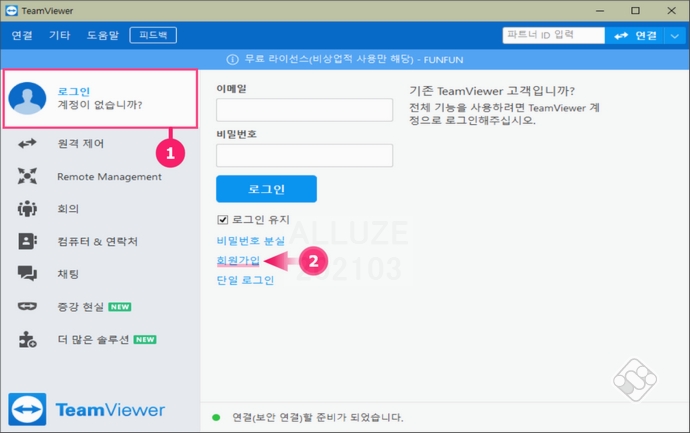Select 증강 현실 in the sidebar
690x433 pixels.
click(x=80, y=306)
